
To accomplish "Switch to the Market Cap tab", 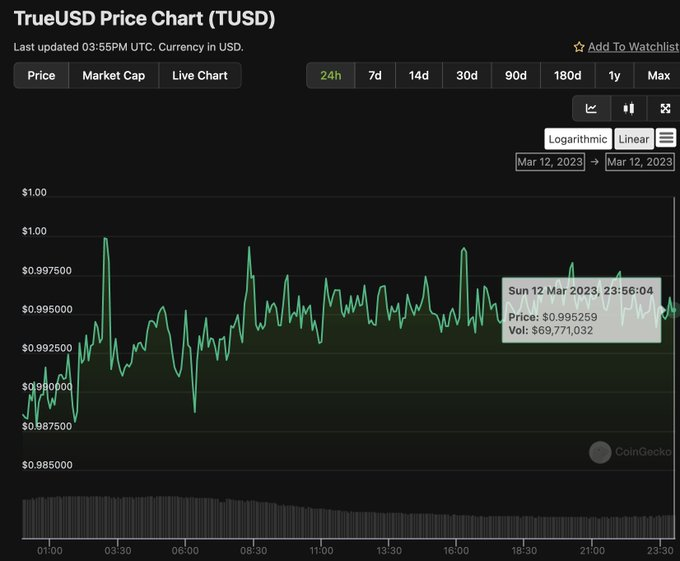I will coord(113,76).
